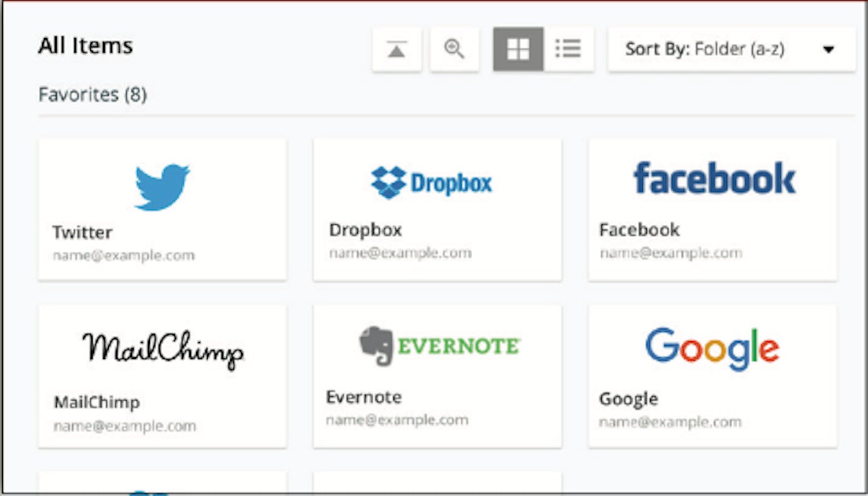Click the email under MailChimp
Viewport: 868px width, 496px height.
tap(124, 426)
